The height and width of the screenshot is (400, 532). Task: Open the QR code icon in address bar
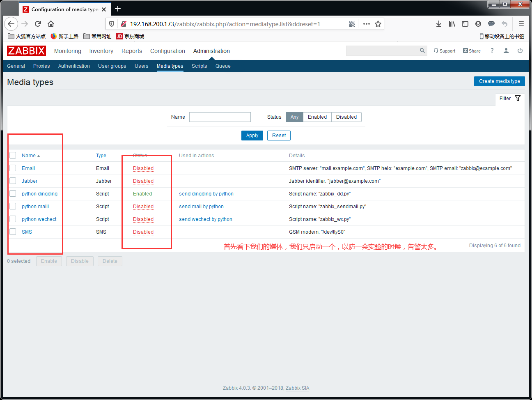(352, 24)
